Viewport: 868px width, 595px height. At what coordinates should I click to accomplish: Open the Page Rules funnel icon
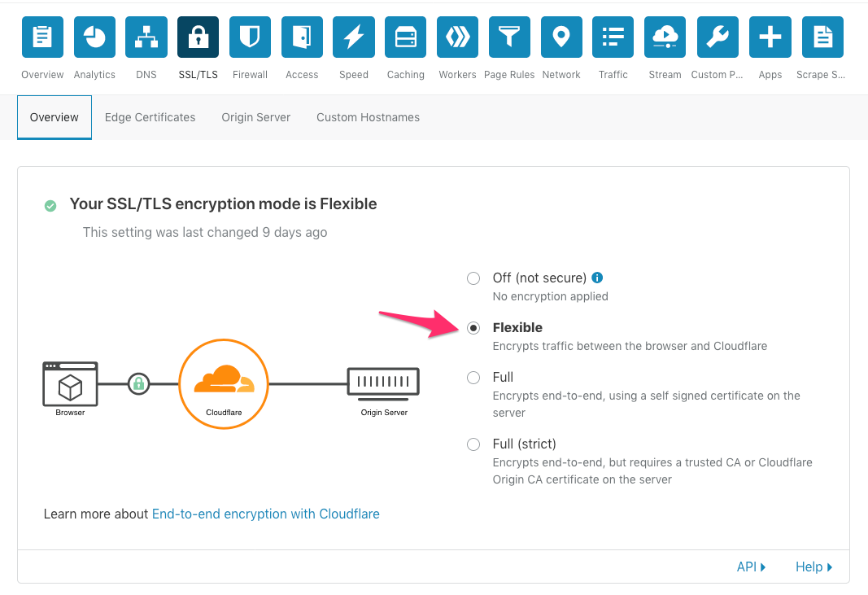pos(509,37)
